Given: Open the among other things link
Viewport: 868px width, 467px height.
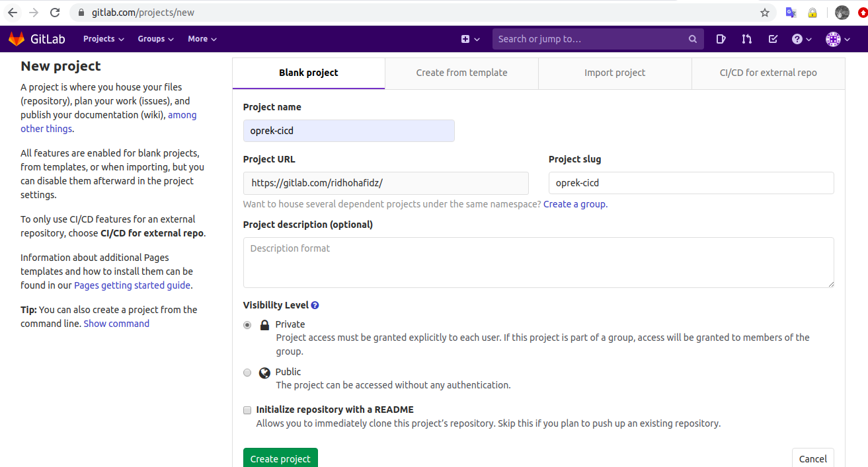Looking at the screenshot, I should coord(108,122).
